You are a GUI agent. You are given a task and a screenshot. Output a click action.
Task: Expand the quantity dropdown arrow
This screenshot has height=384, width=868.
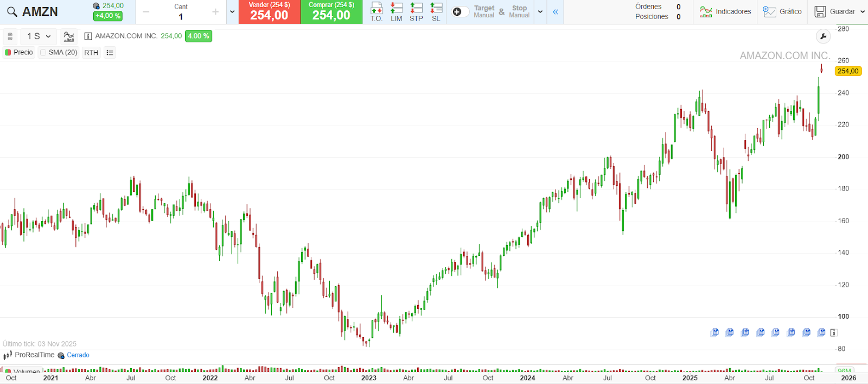pos(232,11)
